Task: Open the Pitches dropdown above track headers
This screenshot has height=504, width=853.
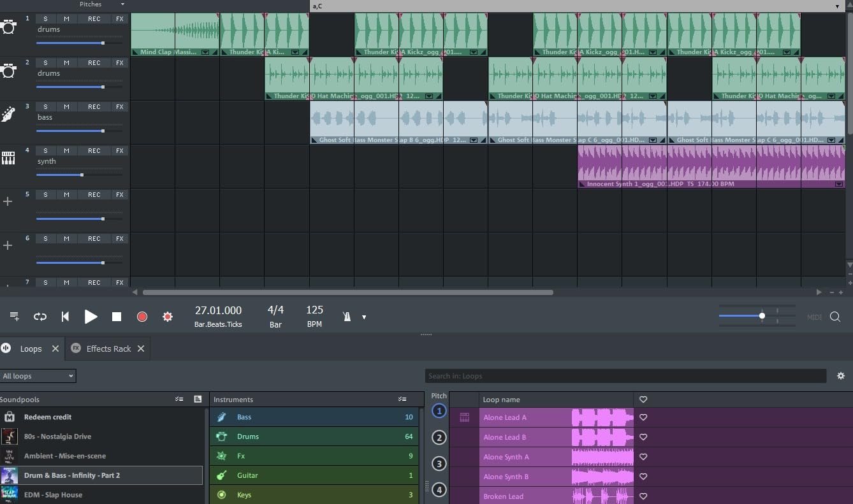Action: (122, 4)
